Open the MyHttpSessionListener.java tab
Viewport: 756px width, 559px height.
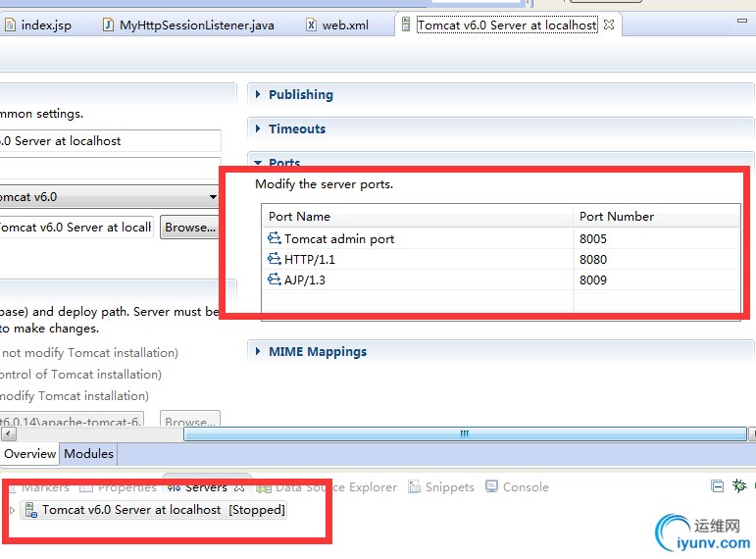[189, 25]
